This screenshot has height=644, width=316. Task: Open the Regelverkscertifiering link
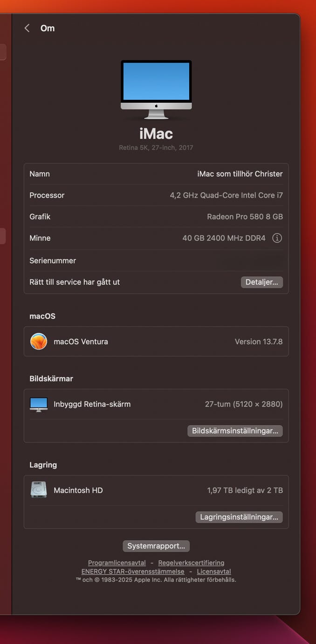(x=191, y=563)
